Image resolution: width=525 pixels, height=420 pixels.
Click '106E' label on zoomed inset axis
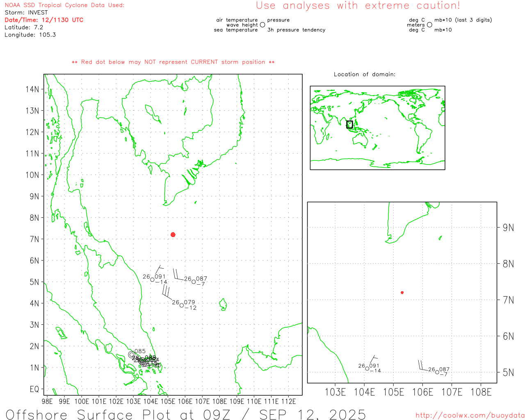point(422,392)
